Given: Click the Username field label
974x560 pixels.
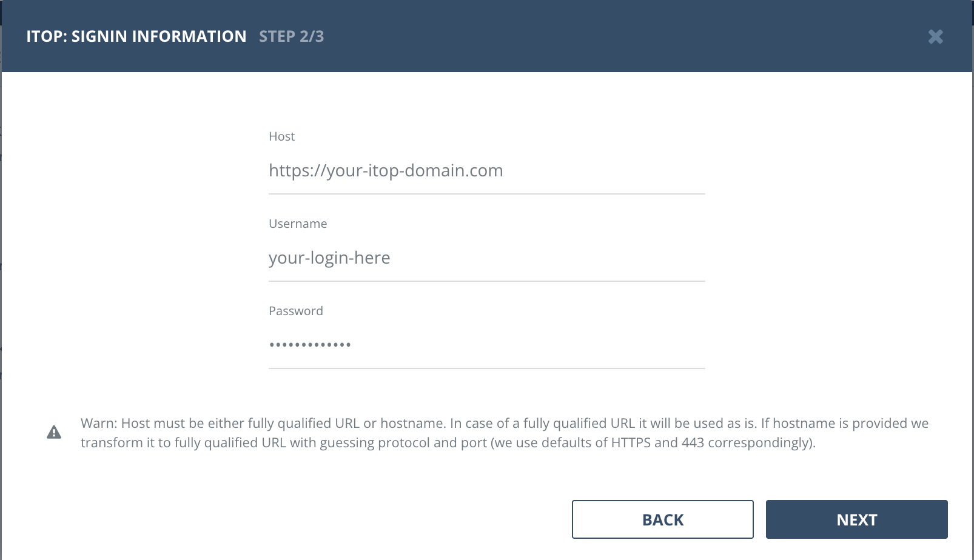Looking at the screenshot, I should [x=298, y=224].
